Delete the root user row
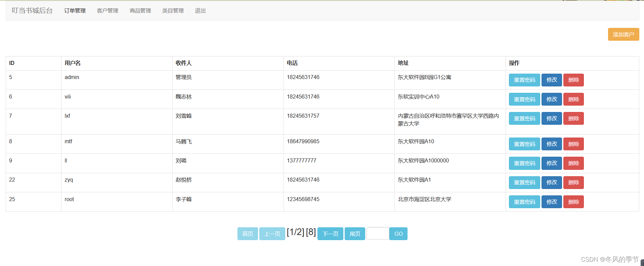The image size is (644, 266). coord(573,202)
